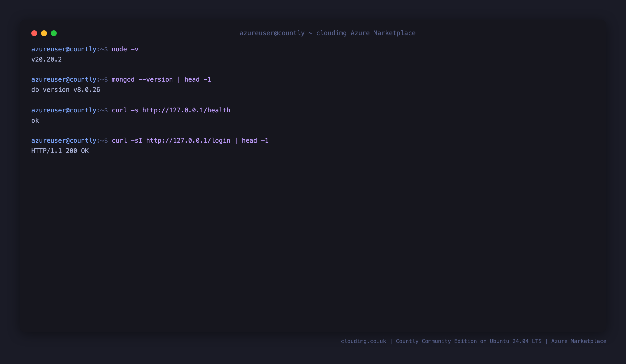Click the terminal title 'azureuser@countly ~ cloudimg Azure Marketplace'
Viewport: 626px width, 364px height.
coord(327,33)
